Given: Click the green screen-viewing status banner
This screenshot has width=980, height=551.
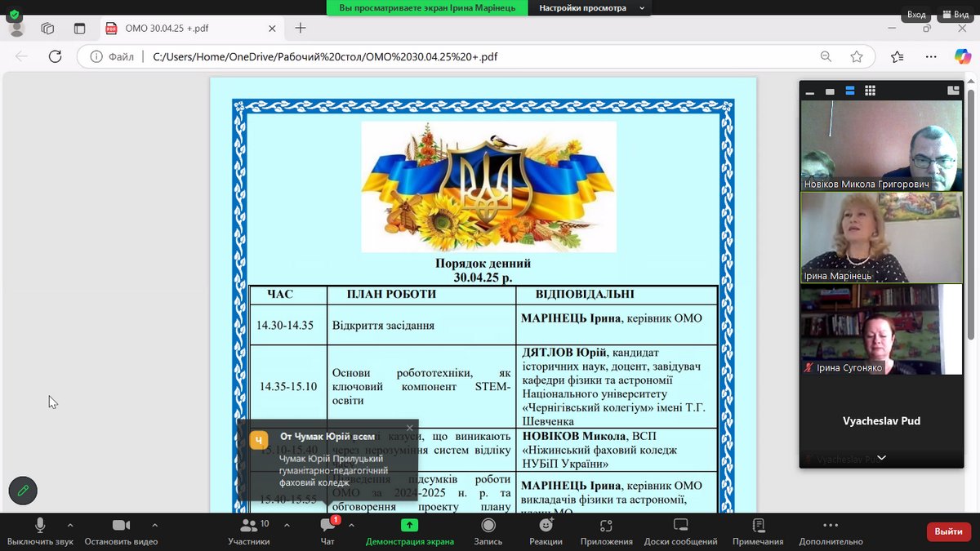Looking at the screenshot, I should 428,8.
